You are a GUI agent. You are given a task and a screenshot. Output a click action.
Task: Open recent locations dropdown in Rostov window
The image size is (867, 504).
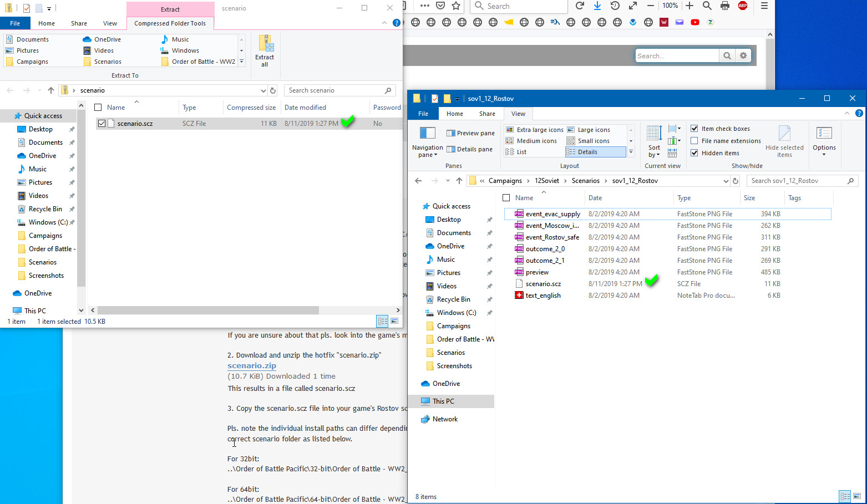point(447,181)
